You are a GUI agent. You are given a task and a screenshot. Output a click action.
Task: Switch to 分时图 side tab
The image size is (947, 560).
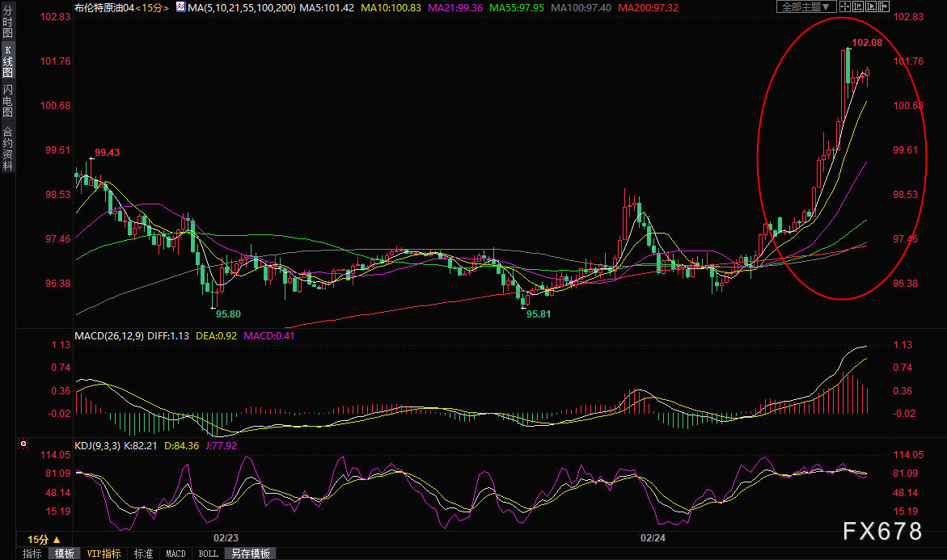click(7, 23)
